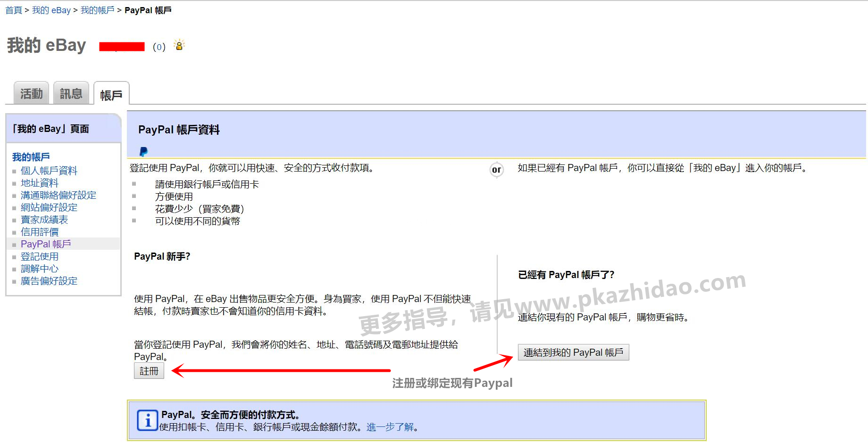Open 溝通聯絡偏好設定 in sidebar

(x=58, y=195)
